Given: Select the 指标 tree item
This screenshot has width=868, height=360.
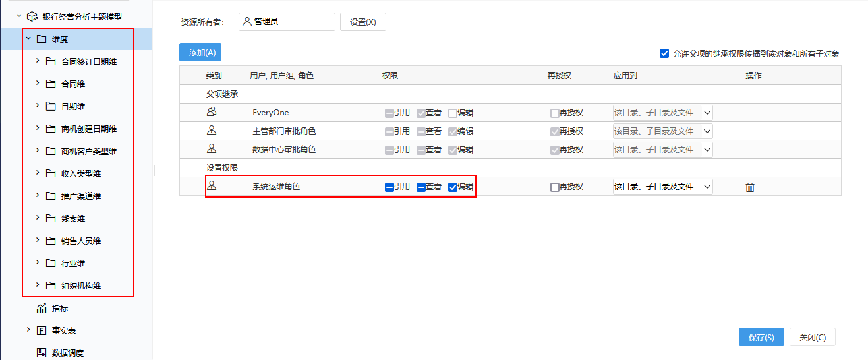Looking at the screenshot, I should point(60,309).
